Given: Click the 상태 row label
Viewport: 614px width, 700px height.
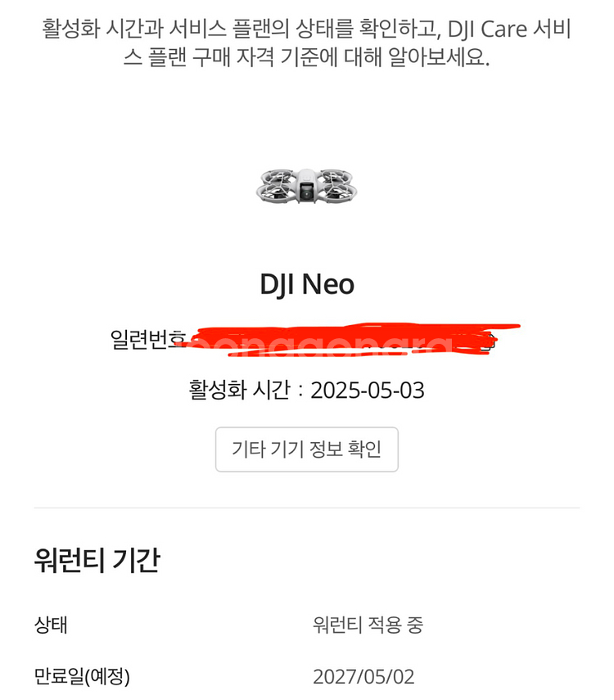Looking at the screenshot, I should (x=51, y=625).
